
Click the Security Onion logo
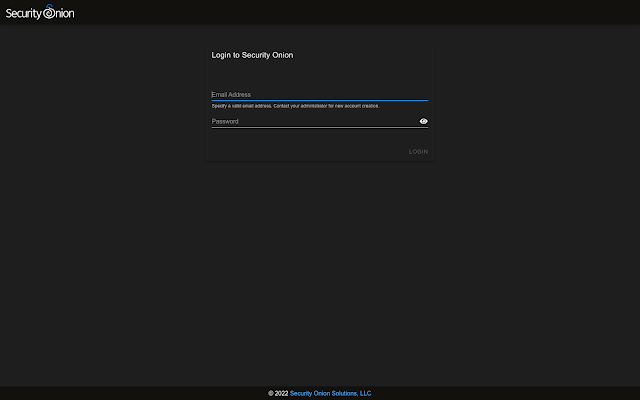[x=40, y=12]
